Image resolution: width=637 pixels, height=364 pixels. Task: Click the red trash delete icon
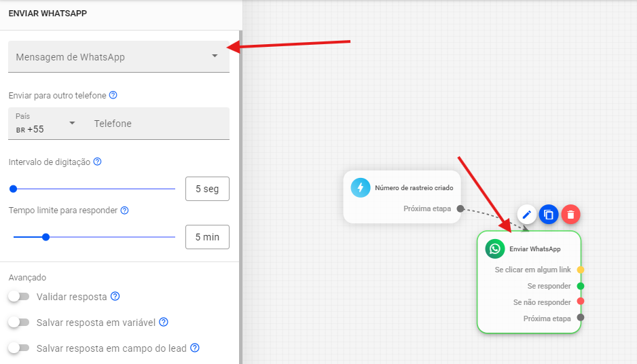coord(570,215)
